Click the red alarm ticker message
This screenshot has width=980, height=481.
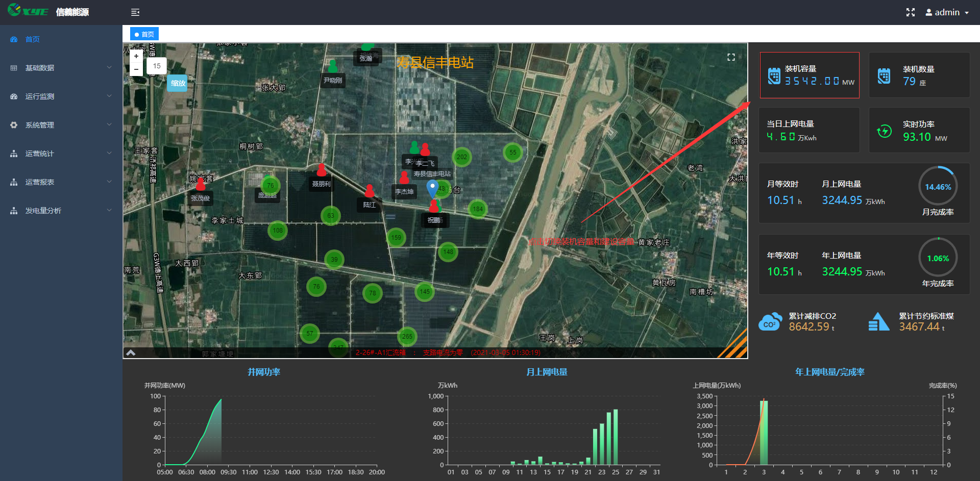click(448, 352)
